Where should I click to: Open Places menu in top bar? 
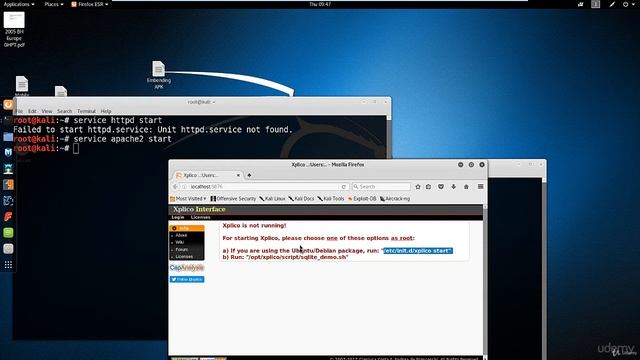tap(54, 4)
